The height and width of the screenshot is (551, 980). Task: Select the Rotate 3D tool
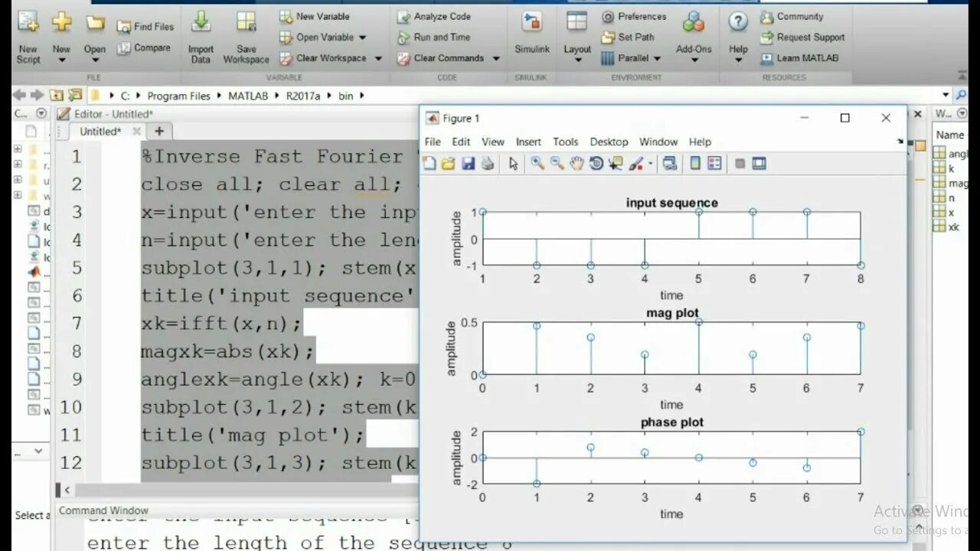596,163
